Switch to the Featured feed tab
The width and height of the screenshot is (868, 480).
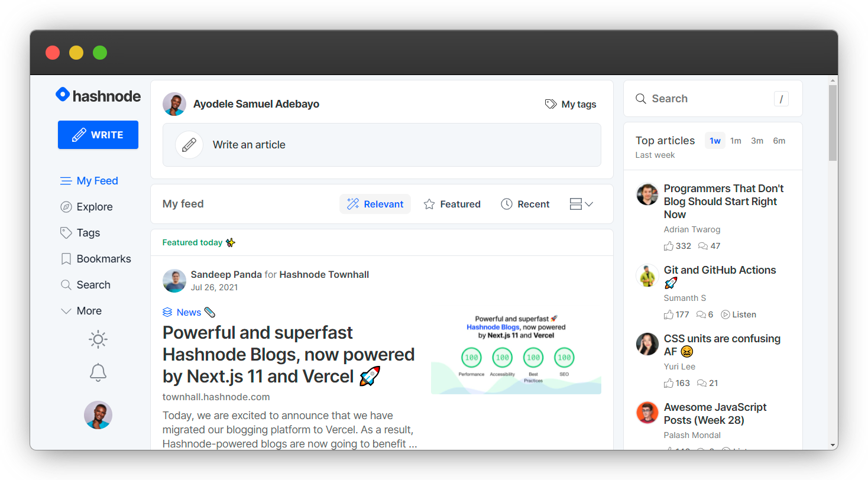coord(452,204)
